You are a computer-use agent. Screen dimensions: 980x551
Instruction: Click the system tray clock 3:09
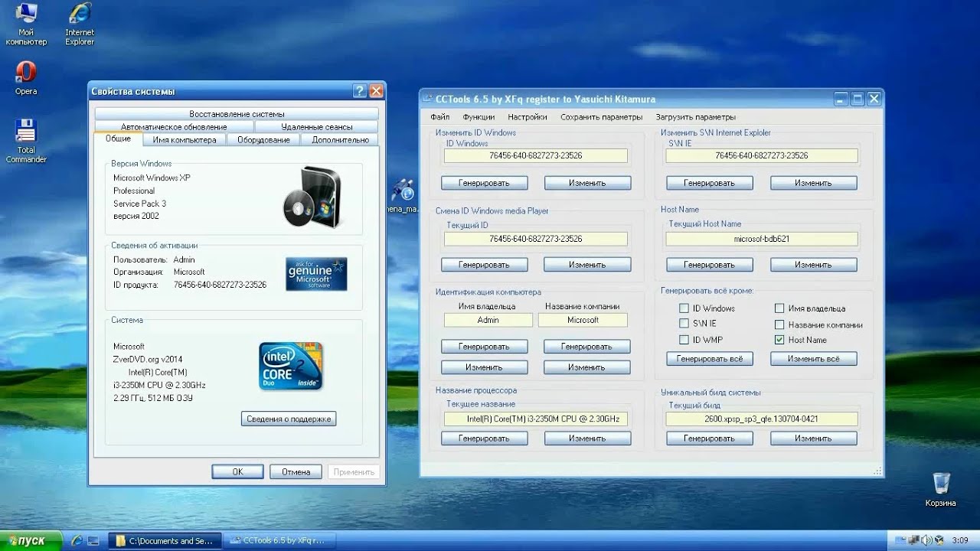960,540
